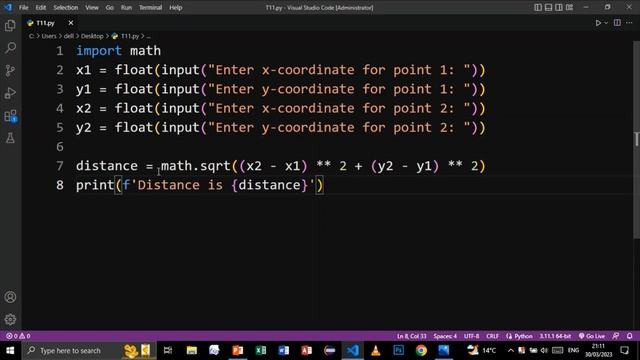Change the UTF-8 file encoding

point(471,336)
